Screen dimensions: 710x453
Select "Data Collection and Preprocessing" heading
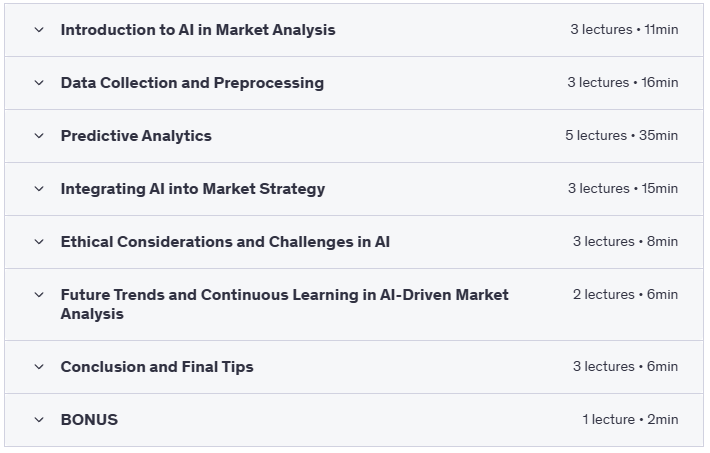[192, 83]
